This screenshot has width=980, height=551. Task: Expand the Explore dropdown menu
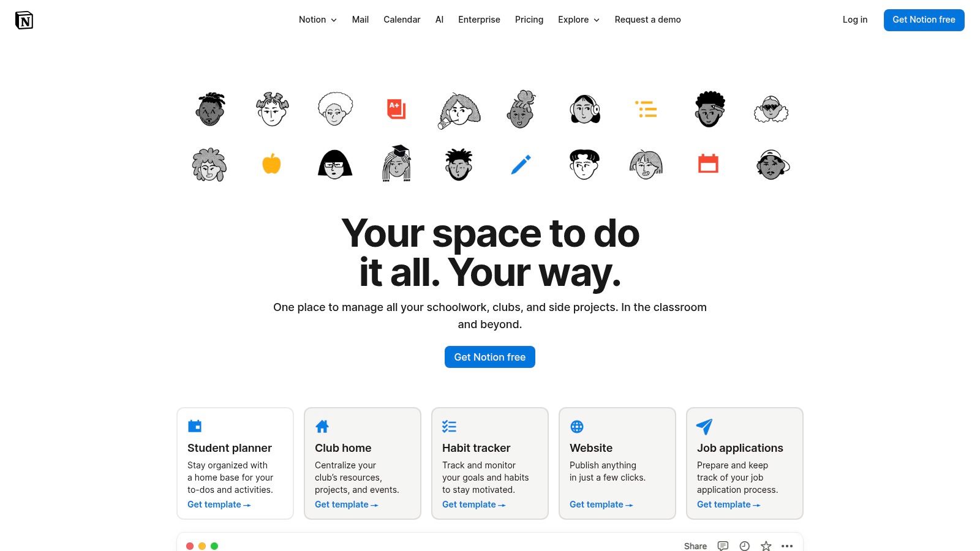coord(578,20)
